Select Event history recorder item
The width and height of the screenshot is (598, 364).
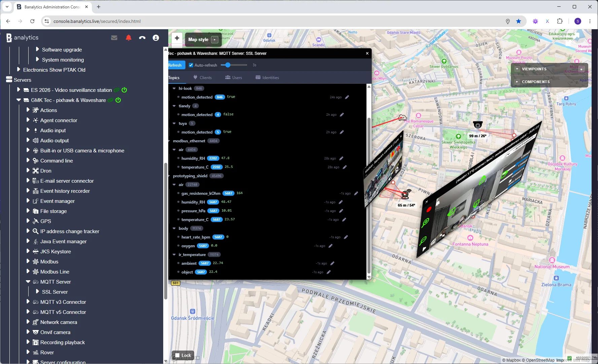65,191
